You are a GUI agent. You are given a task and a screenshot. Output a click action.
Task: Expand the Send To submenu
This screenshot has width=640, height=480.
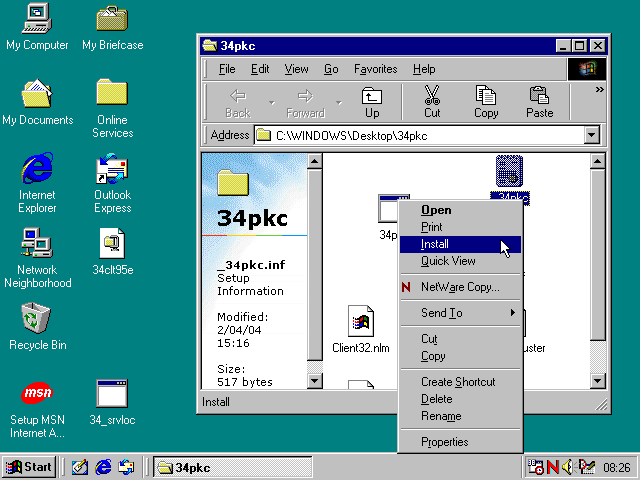coord(460,313)
